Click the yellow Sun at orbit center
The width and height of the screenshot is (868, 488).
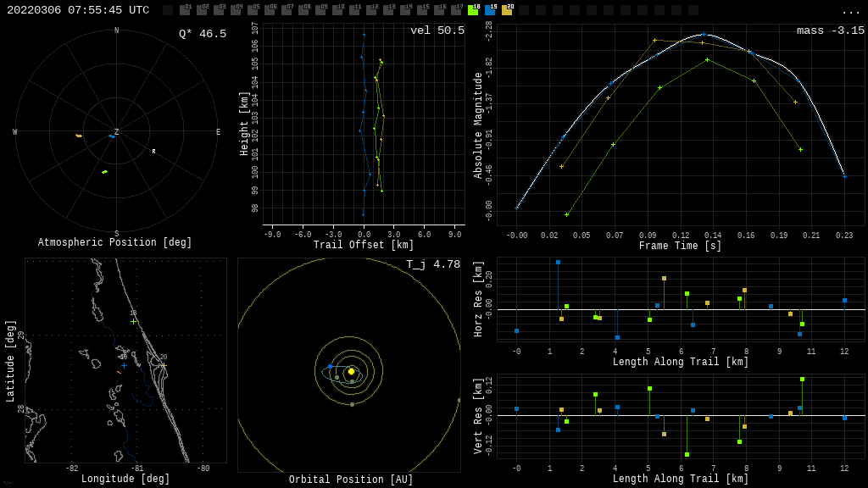click(351, 371)
